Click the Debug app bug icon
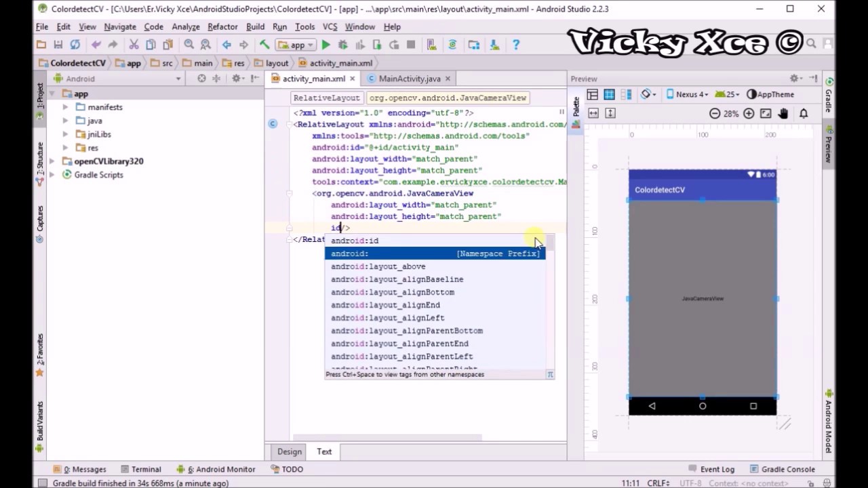The image size is (868, 488). point(343,45)
